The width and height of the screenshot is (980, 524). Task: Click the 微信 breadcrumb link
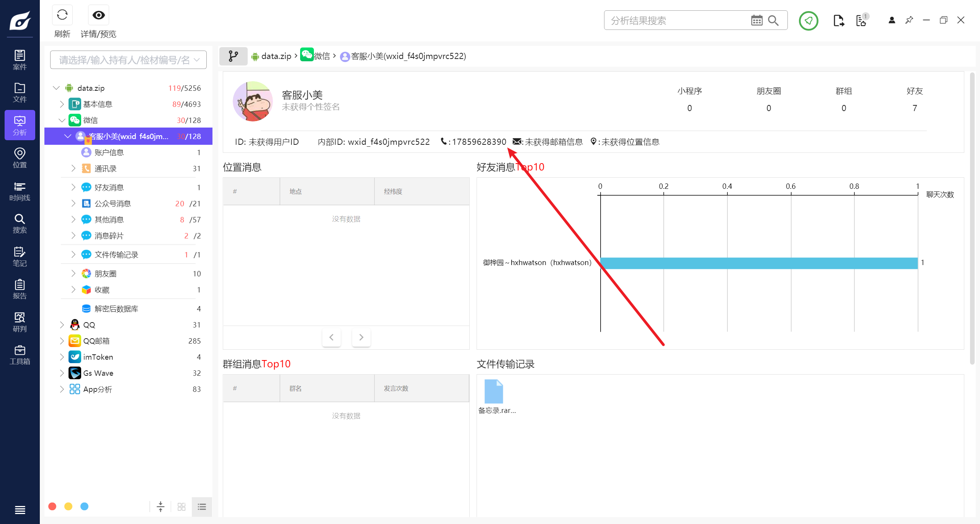click(x=322, y=56)
